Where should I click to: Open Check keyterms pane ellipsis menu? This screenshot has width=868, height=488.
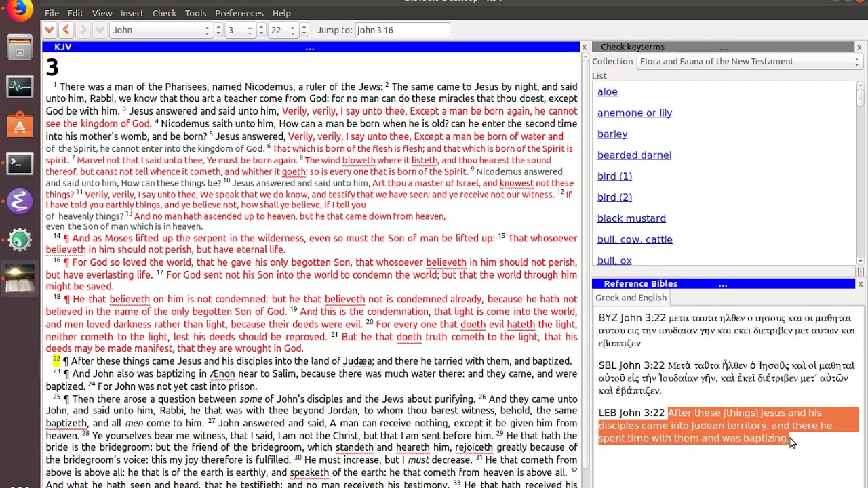click(x=724, y=47)
